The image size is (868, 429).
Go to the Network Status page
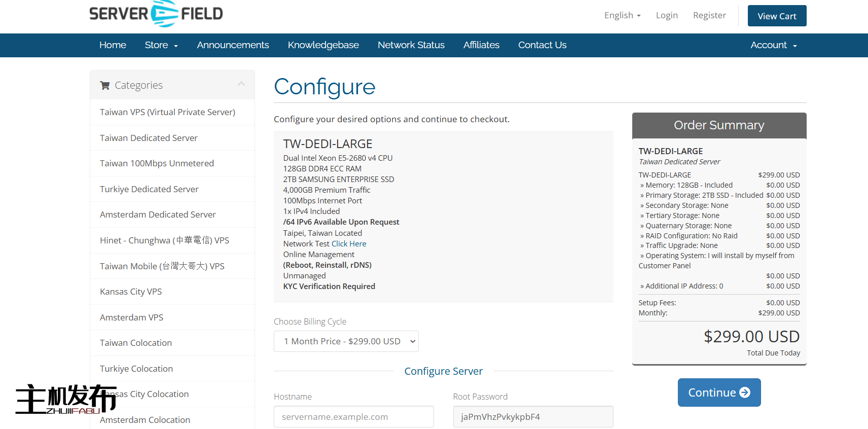tap(411, 45)
